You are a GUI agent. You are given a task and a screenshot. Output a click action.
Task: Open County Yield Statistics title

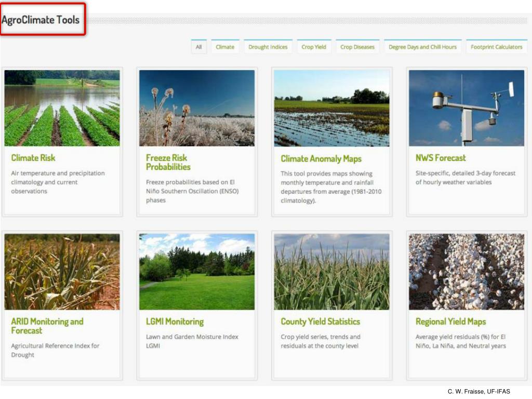[320, 321]
